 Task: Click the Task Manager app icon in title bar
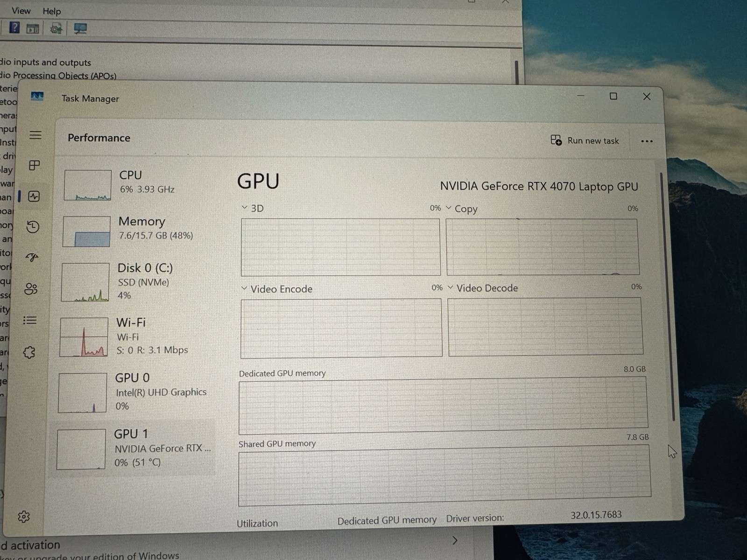point(37,97)
